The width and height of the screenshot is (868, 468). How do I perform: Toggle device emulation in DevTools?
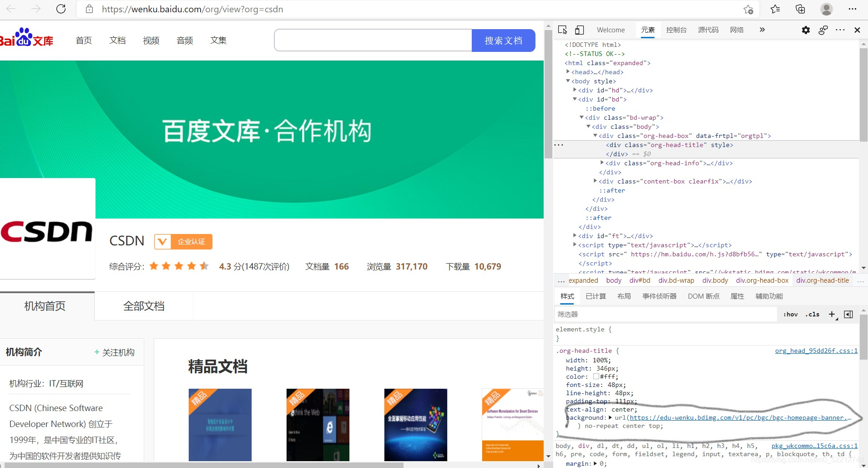[579, 30]
